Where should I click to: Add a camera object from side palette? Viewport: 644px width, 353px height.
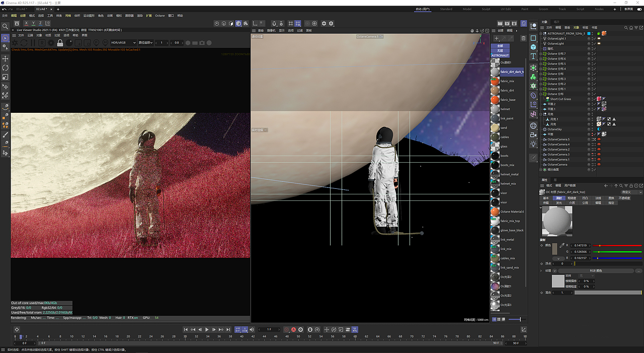click(x=533, y=134)
